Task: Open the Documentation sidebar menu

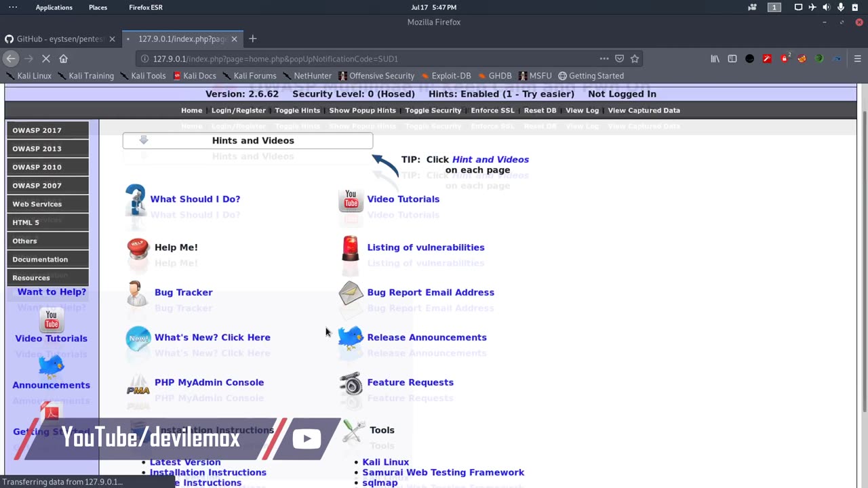Action: pos(47,259)
